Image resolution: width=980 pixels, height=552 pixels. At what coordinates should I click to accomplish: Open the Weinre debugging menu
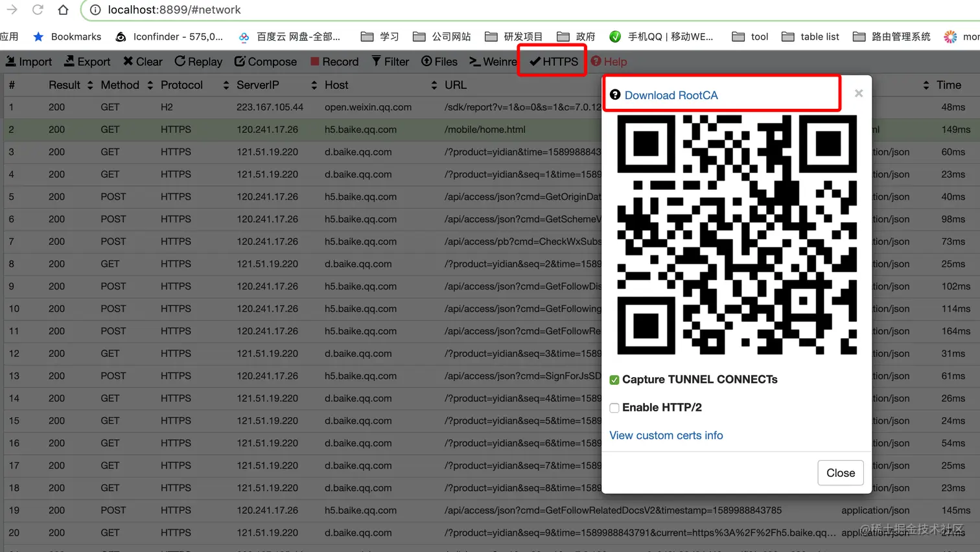[493, 62]
